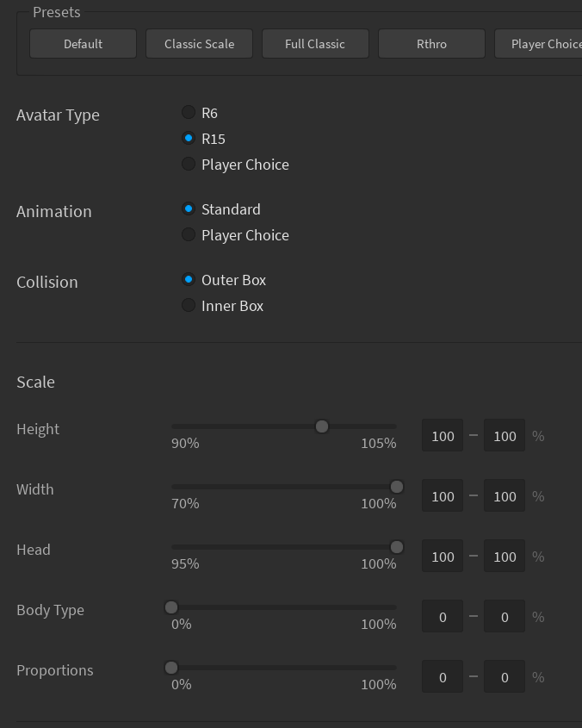Click the Head maximum percentage field
The width and height of the screenshot is (582, 728).
505,557
